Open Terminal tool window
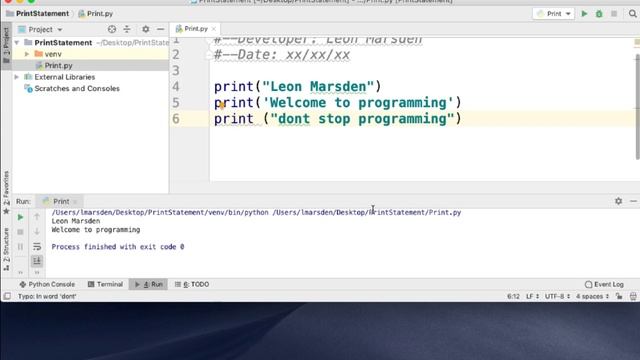 tap(105, 284)
